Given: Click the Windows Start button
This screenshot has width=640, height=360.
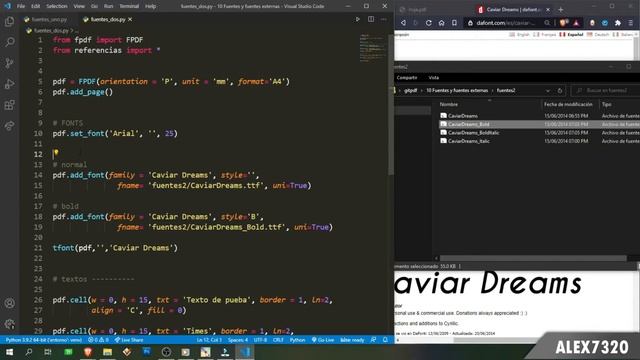Looking at the screenshot, I should tap(9, 352).
